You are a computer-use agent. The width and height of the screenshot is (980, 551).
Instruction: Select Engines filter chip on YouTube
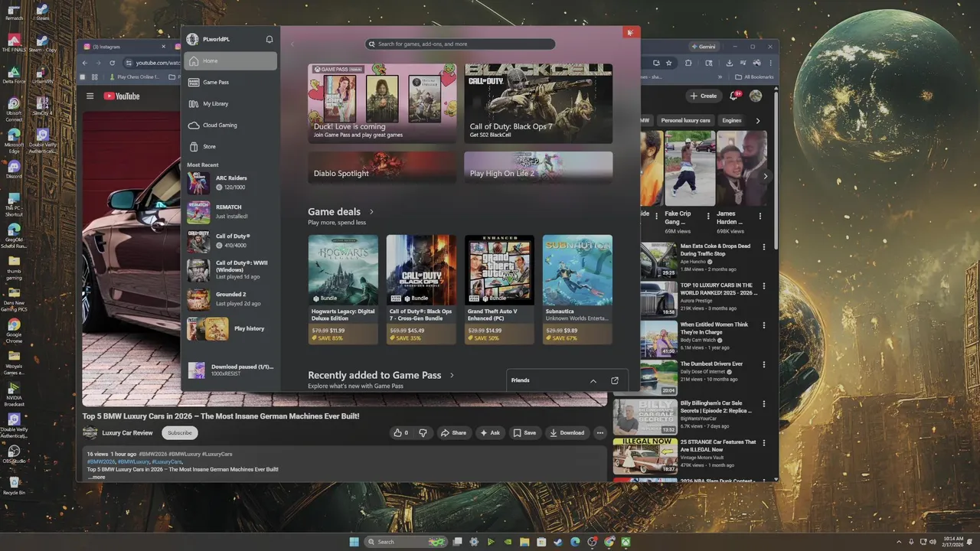coord(732,120)
